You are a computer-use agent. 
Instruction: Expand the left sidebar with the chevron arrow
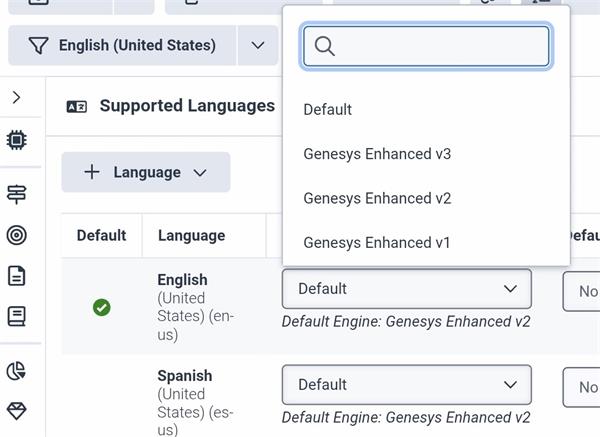(16, 98)
